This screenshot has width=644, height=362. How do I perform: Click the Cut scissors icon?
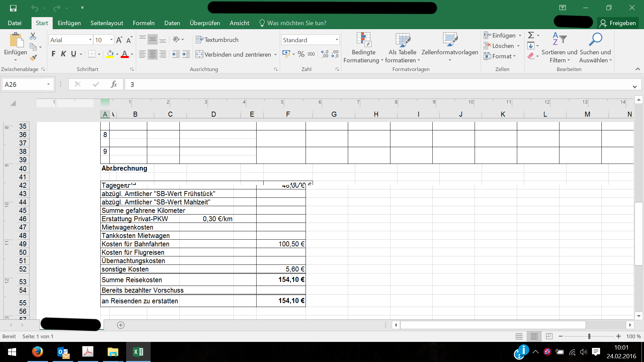[33, 36]
